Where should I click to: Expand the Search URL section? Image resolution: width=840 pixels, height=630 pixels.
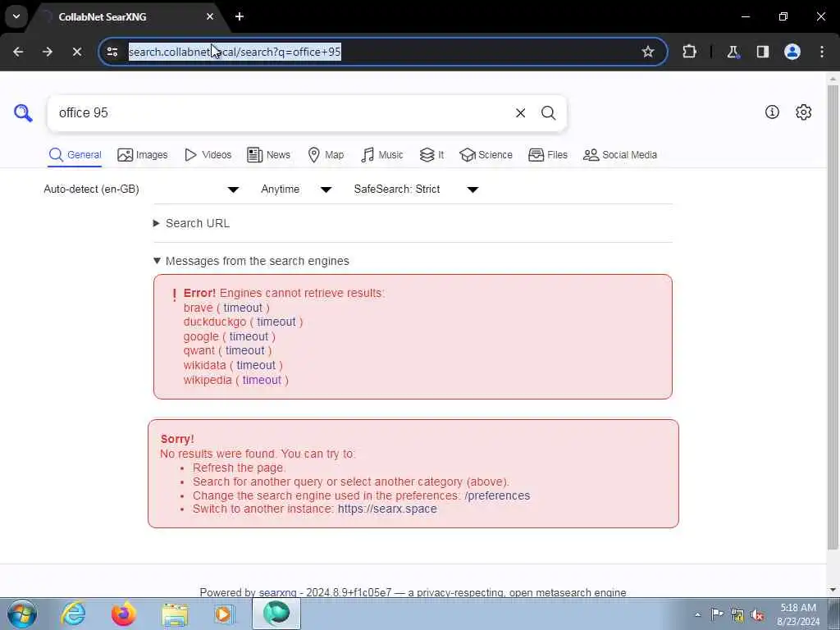click(192, 223)
